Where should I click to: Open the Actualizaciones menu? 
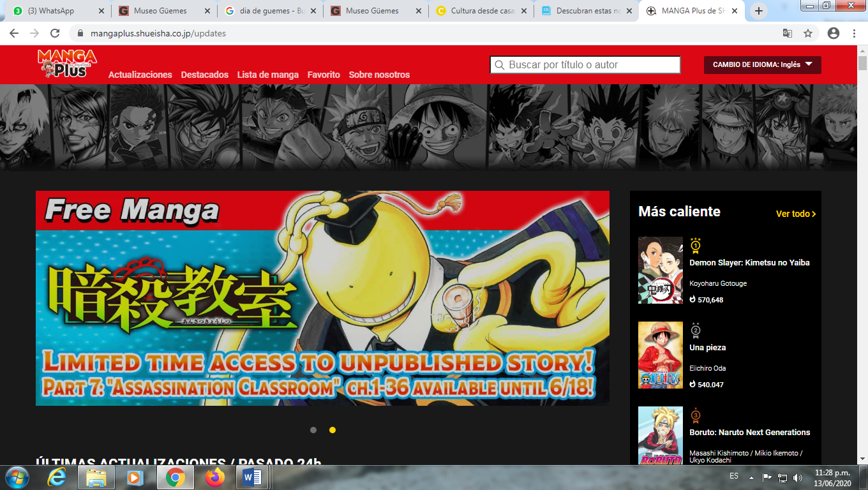(140, 75)
